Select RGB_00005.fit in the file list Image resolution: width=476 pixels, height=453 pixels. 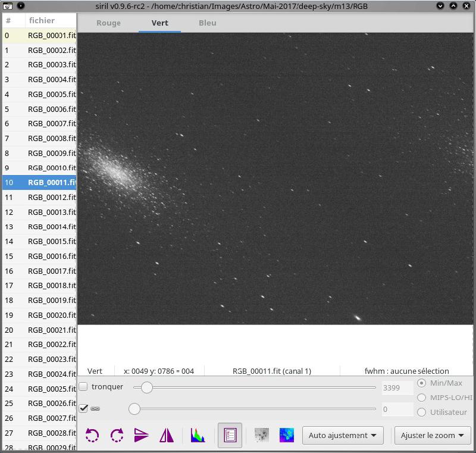tap(39, 95)
